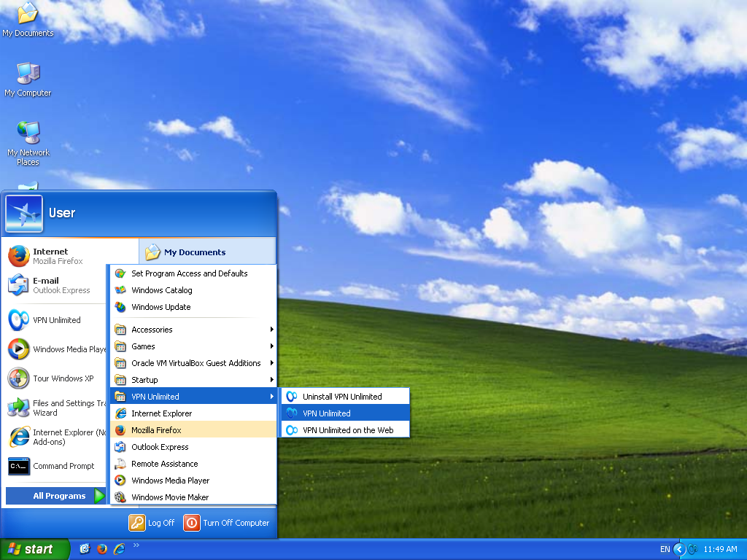This screenshot has height=560, width=747.
Task: Open Internet Explorer (No Add-ons)
Action: (x=56, y=437)
